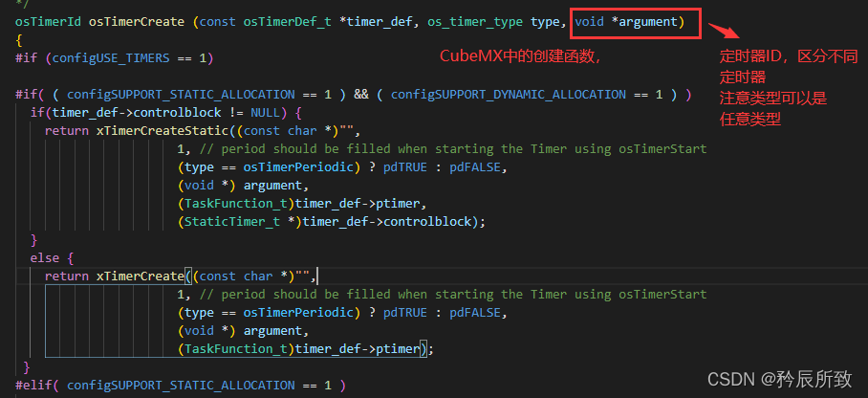
Task: Select the osTimerCreate function name
Action: [x=136, y=22]
